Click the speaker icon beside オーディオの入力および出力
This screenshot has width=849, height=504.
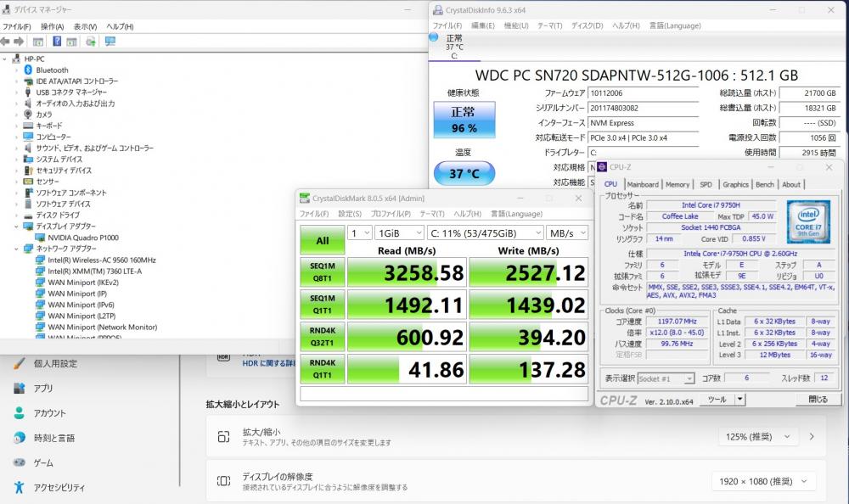click(x=28, y=103)
